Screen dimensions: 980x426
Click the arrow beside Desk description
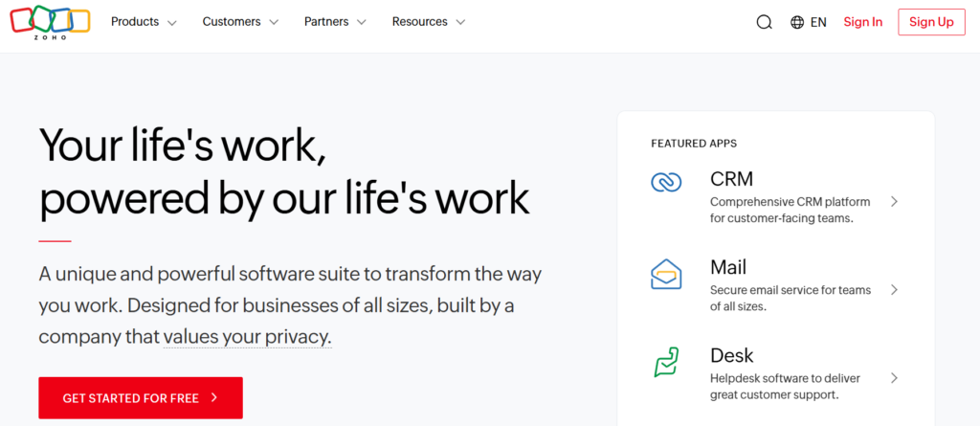click(x=895, y=378)
